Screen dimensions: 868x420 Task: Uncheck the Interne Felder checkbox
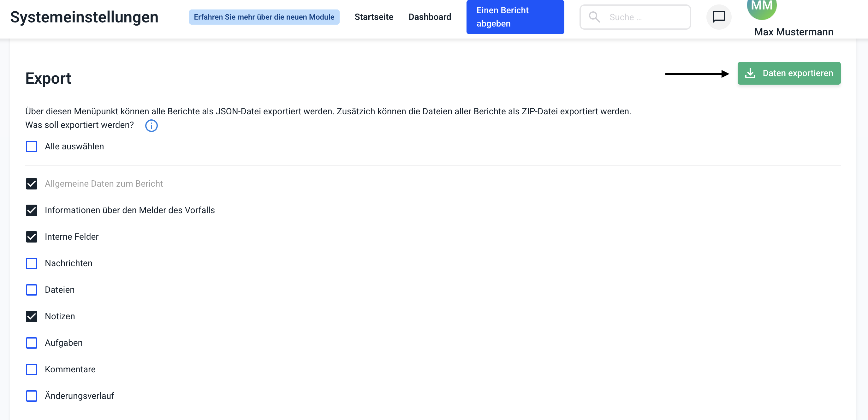[32, 237]
